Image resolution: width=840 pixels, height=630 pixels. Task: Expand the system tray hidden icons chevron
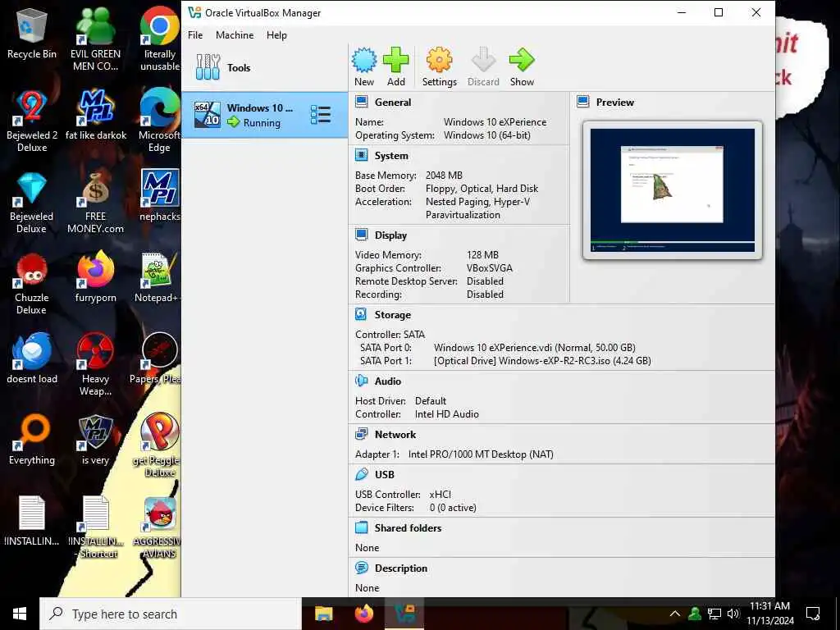pos(675,614)
